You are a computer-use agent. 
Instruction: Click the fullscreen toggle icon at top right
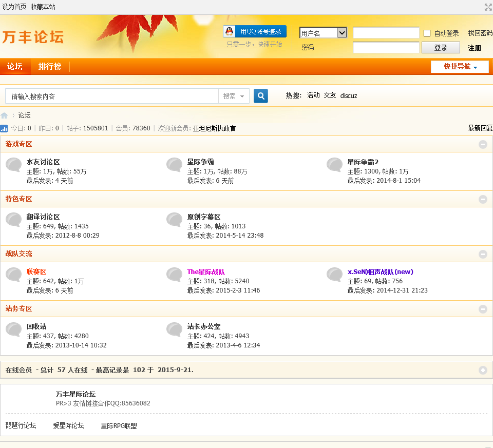coord(488,7)
